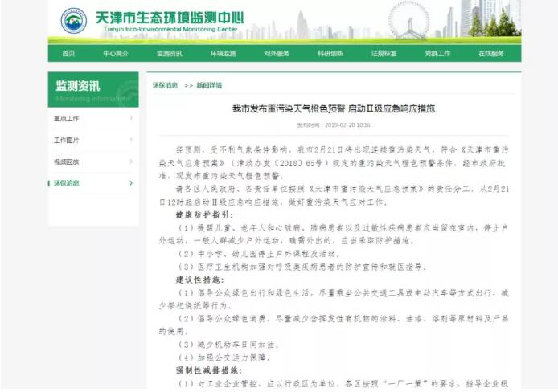The height and width of the screenshot is (392, 558).
Task: Open 工作图片 sidebar entry
Action: point(67,140)
